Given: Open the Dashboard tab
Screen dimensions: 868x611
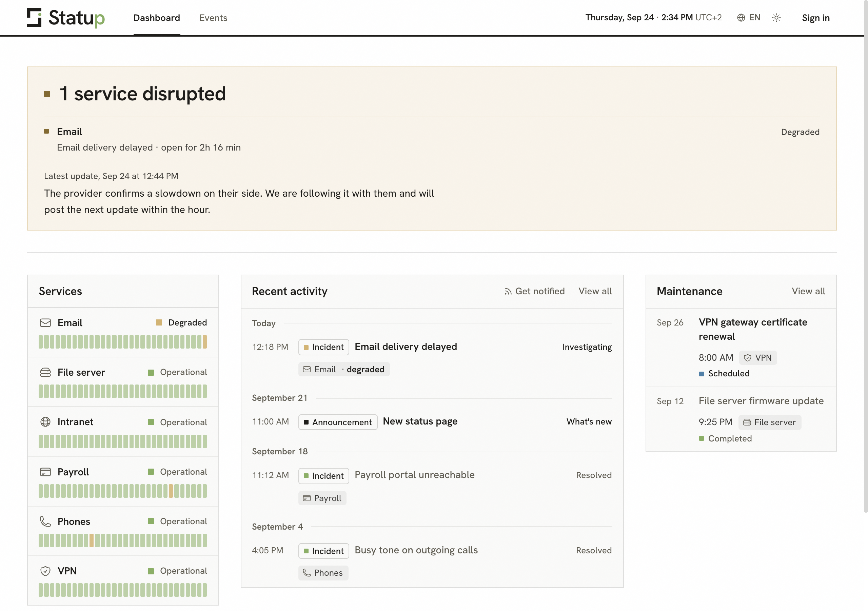Looking at the screenshot, I should (157, 18).
